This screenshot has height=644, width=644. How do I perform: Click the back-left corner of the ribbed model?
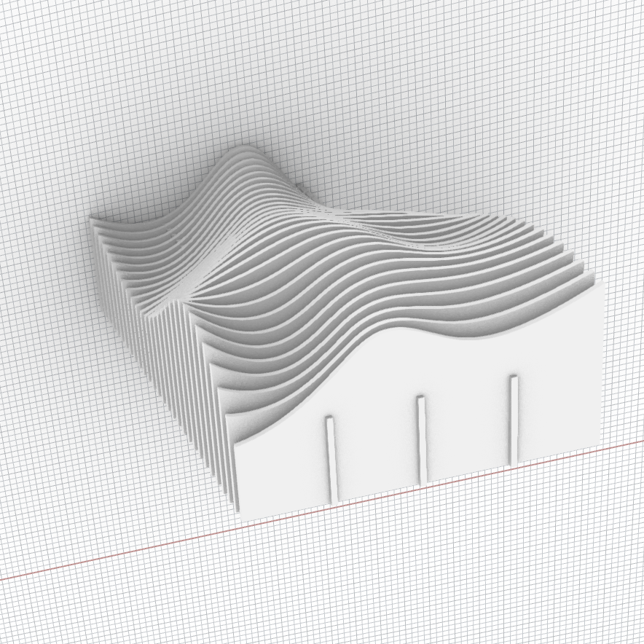click(95, 222)
